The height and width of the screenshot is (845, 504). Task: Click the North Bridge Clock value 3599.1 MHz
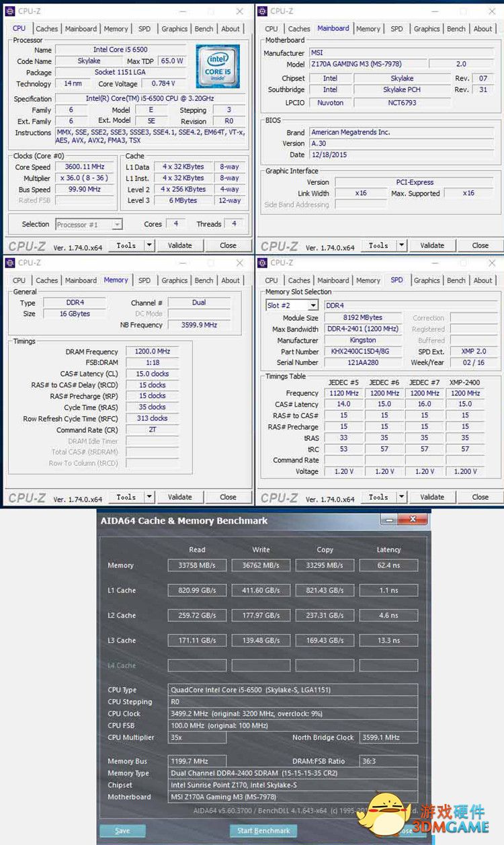[x=388, y=737]
